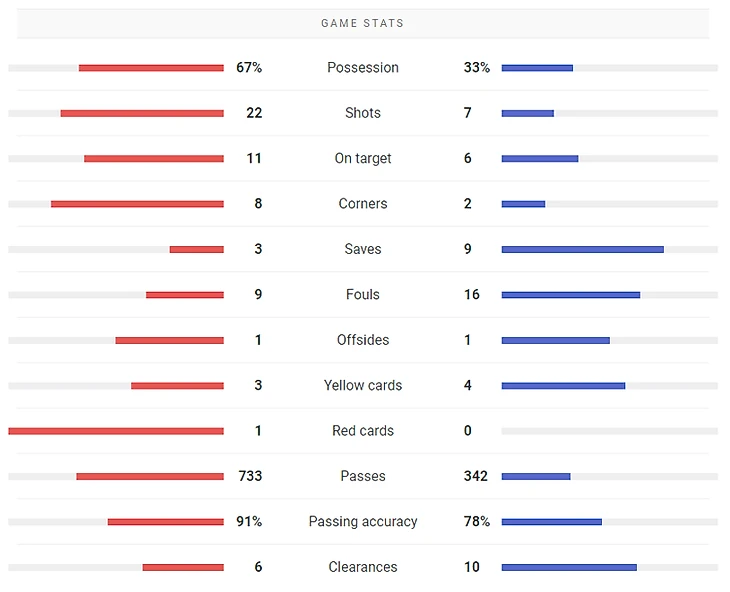Click the red bar for 8 corners
The image size is (730, 592).
pos(137,204)
